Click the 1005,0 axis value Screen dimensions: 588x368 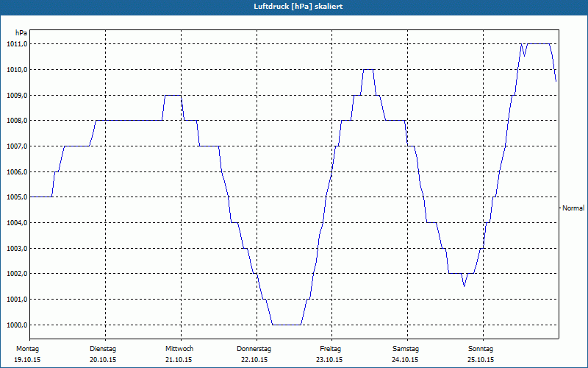click(17, 197)
